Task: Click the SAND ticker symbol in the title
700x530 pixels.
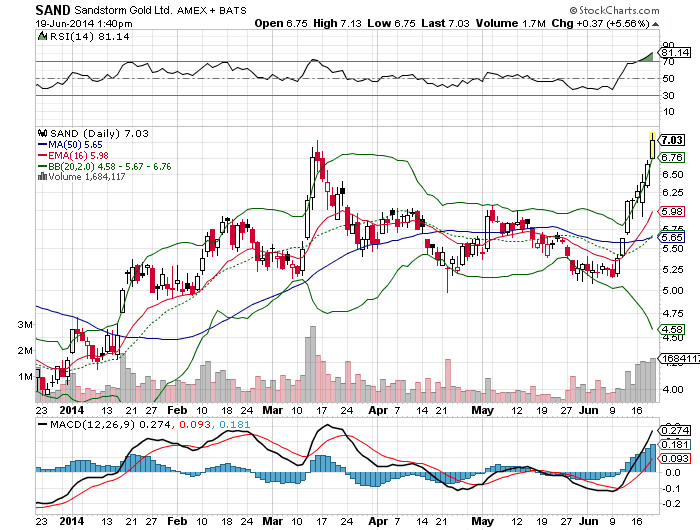Action: (x=53, y=10)
